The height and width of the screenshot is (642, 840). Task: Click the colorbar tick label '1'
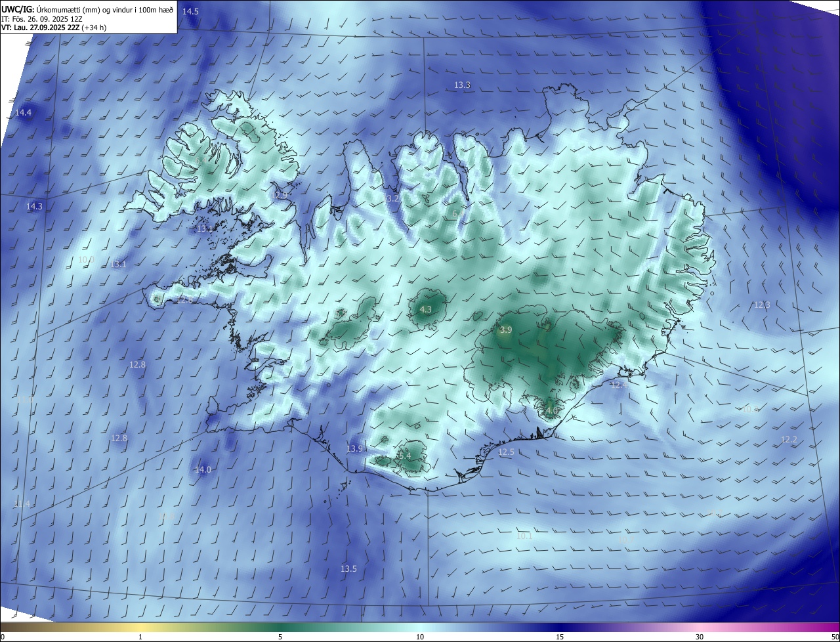point(140,637)
